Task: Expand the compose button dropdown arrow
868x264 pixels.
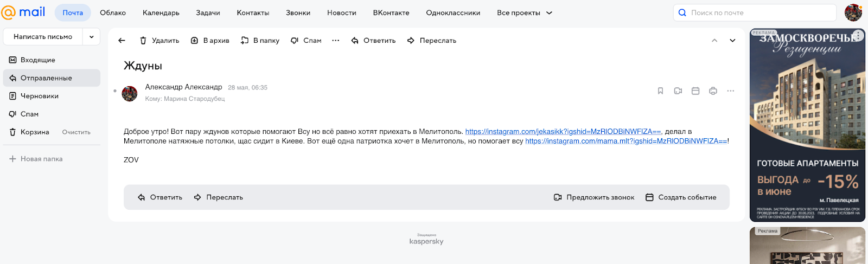Action: pos(91,37)
